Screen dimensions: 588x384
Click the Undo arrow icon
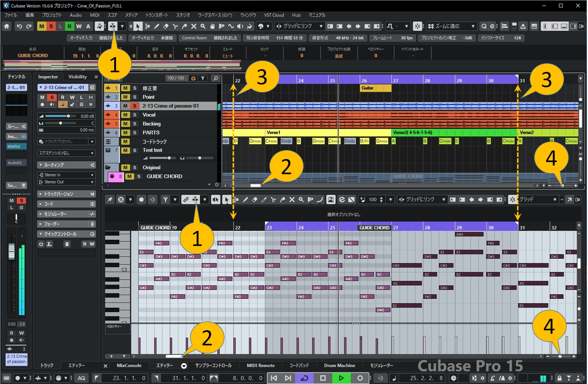[x=19, y=26]
